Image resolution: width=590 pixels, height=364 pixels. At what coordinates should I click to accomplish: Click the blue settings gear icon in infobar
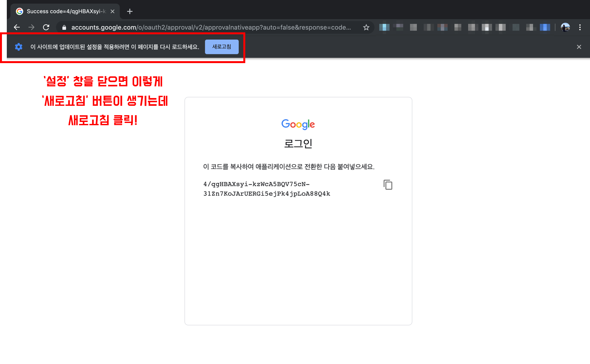click(19, 47)
